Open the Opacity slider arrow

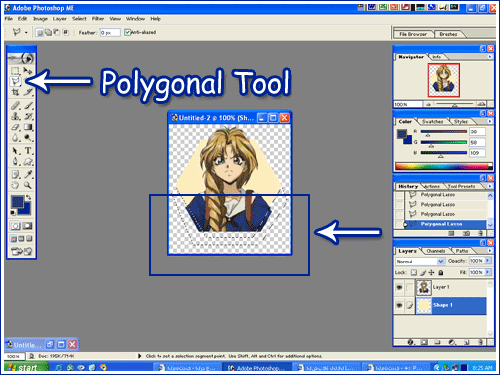click(488, 261)
